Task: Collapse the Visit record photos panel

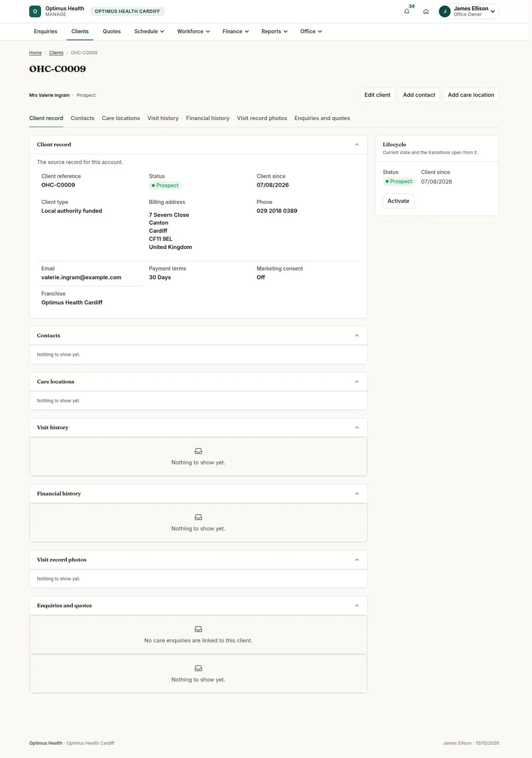Action: click(x=357, y=560)
